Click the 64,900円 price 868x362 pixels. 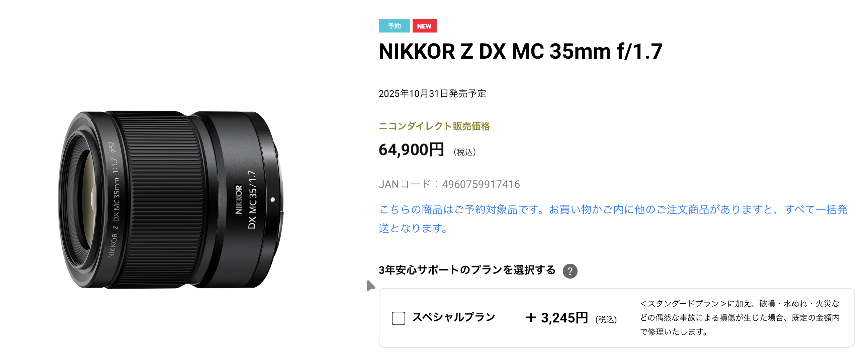pyautogui.click(x=411, y=149)
